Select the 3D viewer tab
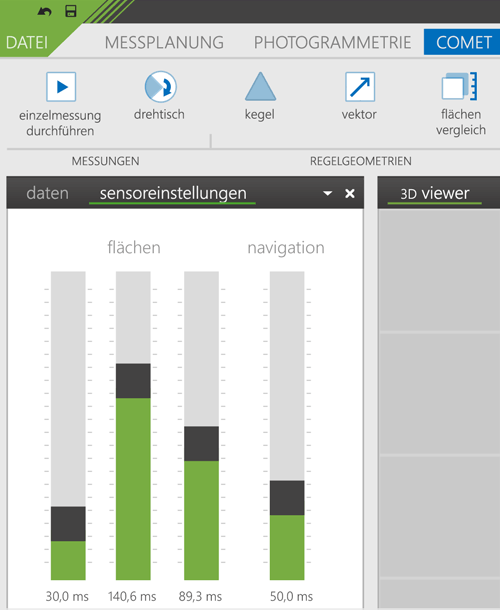The height and width of the screenshot is (610, 500). coord(435,193)
